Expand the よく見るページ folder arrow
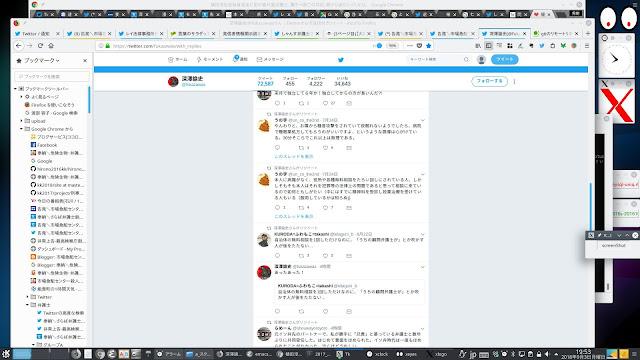The height and width of the screenshot is (360, 640). pos(22,97)
